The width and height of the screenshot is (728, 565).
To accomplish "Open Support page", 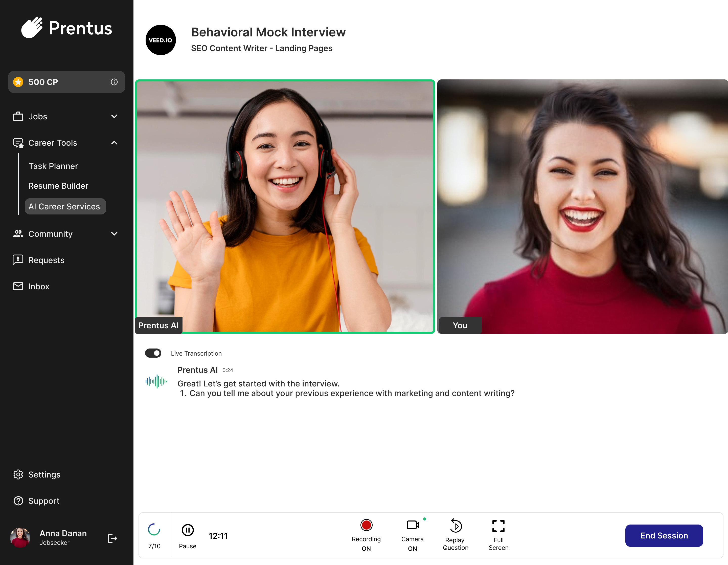I will tap(44, 501).
